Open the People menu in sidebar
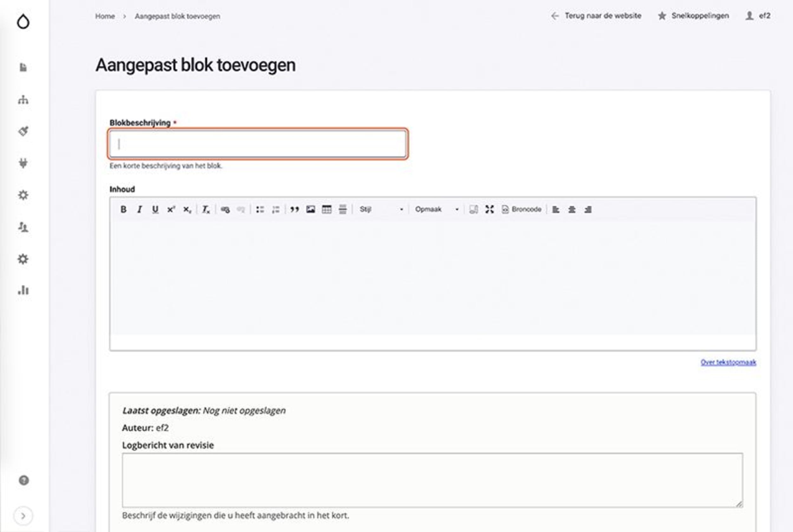Image resolution: width=793 pixels, height=532 pixels. click(23, 227)
